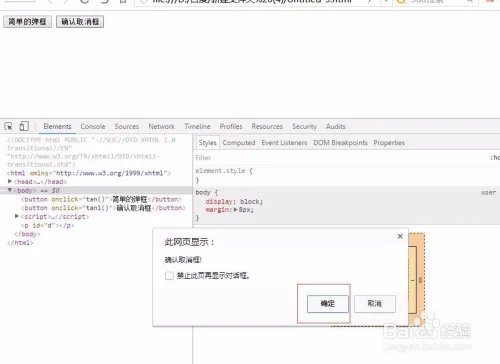Image resolution: width=500 pixels, height=364 pixels.
Task: Check the 禁止此页再显示对话框 checkbox
Action: pos(169,276)
